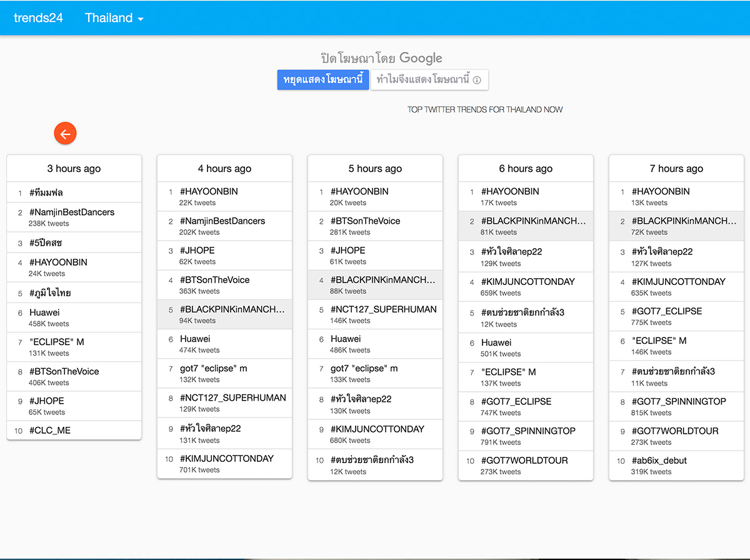Select #KIMJUNCOTTONDAY in the 4 hours ago column
Viewport: 750px width, 560px height.
tap(226, 459)
